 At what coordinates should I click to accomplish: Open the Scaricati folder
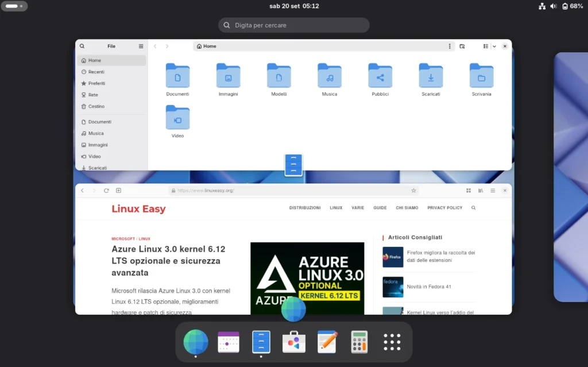click(x=431, y=80)
